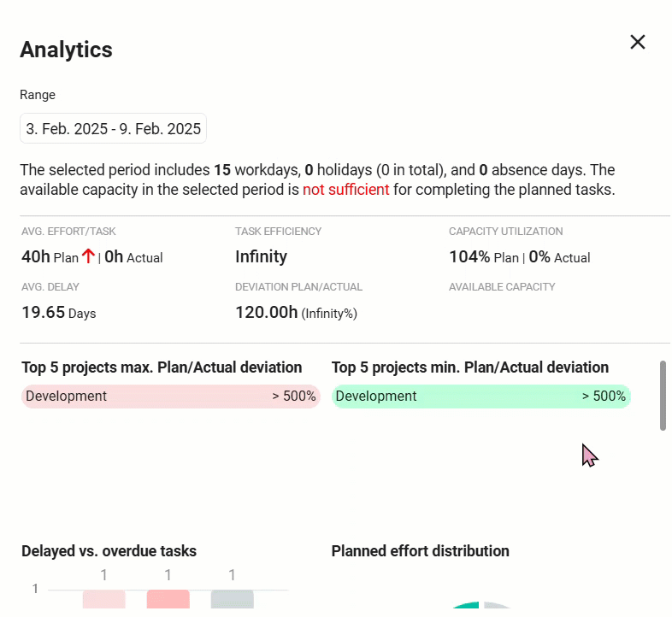Click the 104% capacity utilization value
Image resolution: width=672 pixels, height=617 pixels.
point(469,256)
